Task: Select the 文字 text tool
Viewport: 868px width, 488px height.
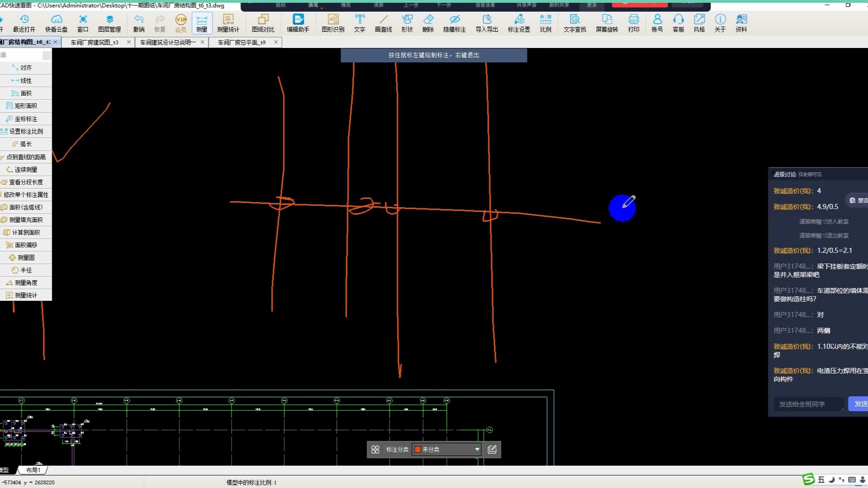Action: 360,23
